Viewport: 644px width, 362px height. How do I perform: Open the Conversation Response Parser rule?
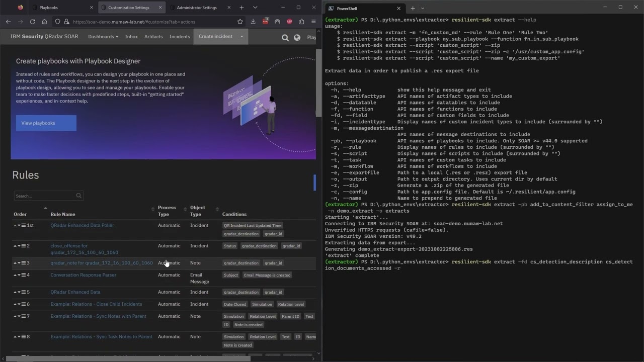coord(83,275)
